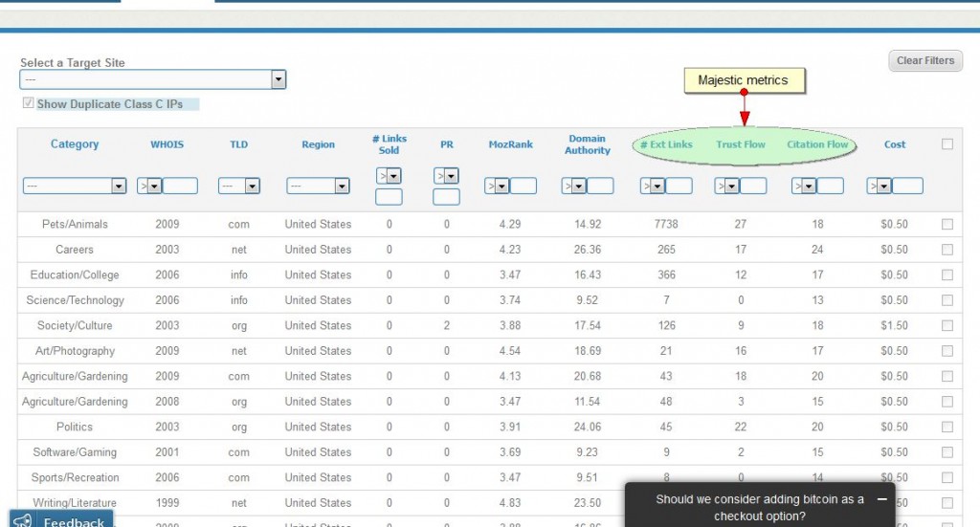Sort by Region column header
This screenshot has width=980, height=527.
[x=318, y=144]
